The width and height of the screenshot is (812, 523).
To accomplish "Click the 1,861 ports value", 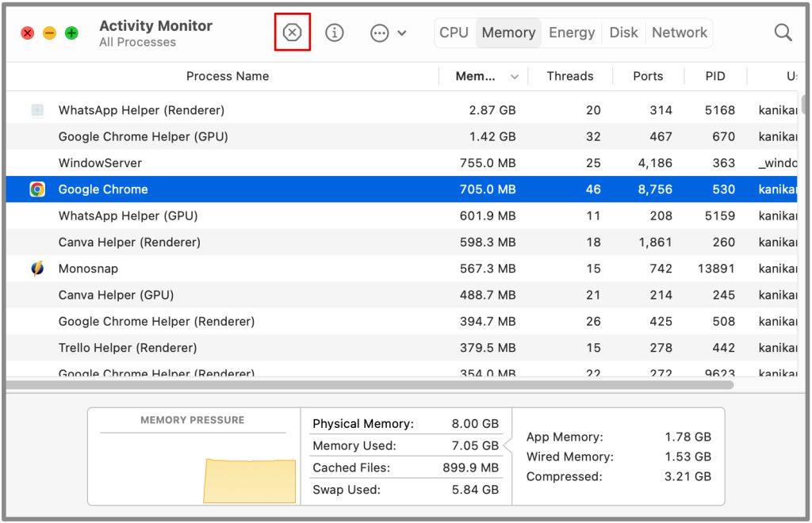I will (655, 242).
